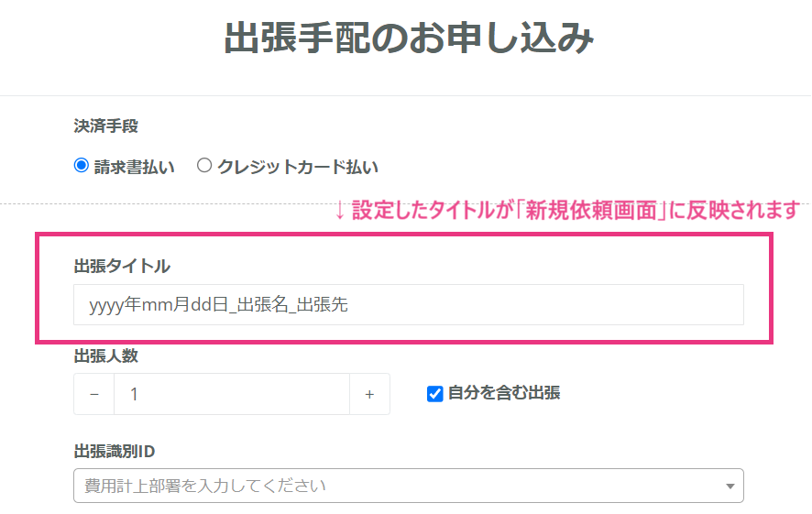This screenshot has height=514, width=812.
Task: Click the 出張人数 field label
Action: [x=105, y=355]
